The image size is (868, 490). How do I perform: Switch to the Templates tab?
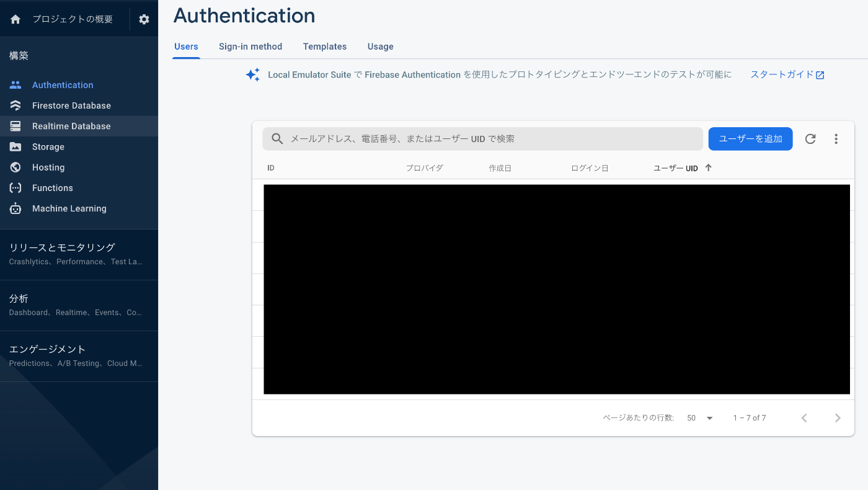coord(325,47)
